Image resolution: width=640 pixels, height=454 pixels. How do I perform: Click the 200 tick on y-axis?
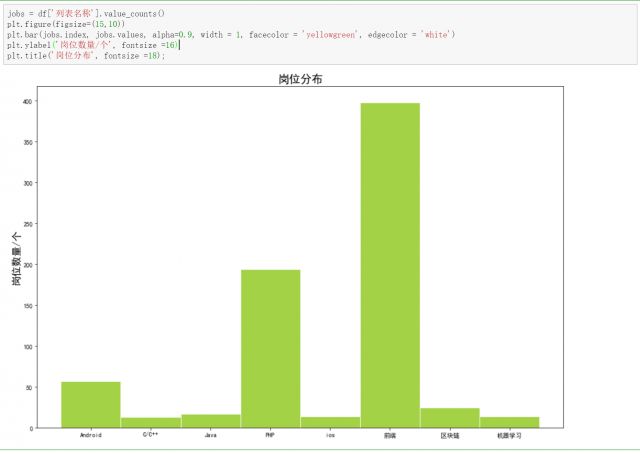27,265
